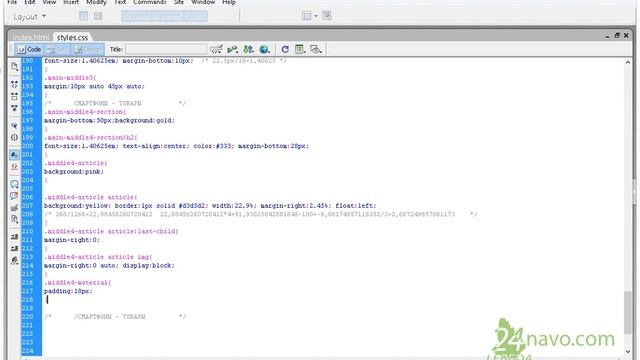Click Tabular Data icon in Insert bar
640x360 pixels.
coord(327,16)
